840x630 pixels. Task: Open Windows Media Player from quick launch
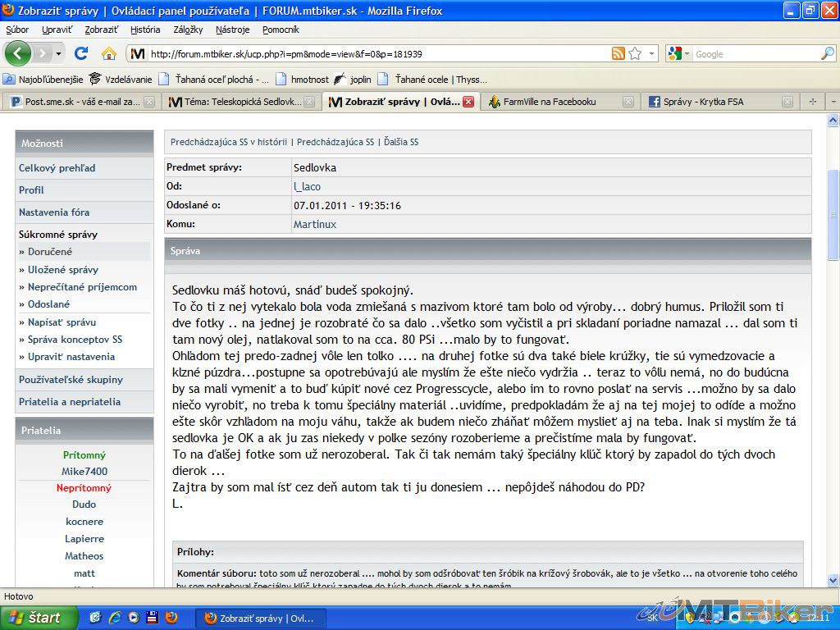tap(133, 617)
